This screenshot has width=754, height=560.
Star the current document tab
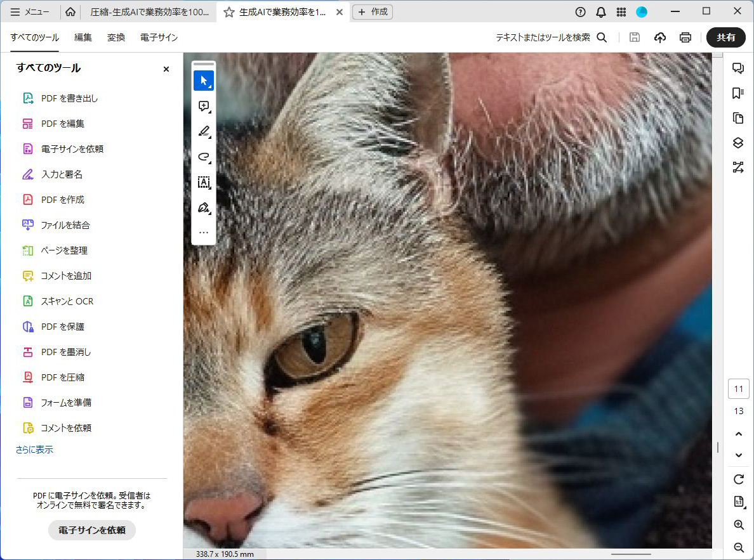(229, 13)
